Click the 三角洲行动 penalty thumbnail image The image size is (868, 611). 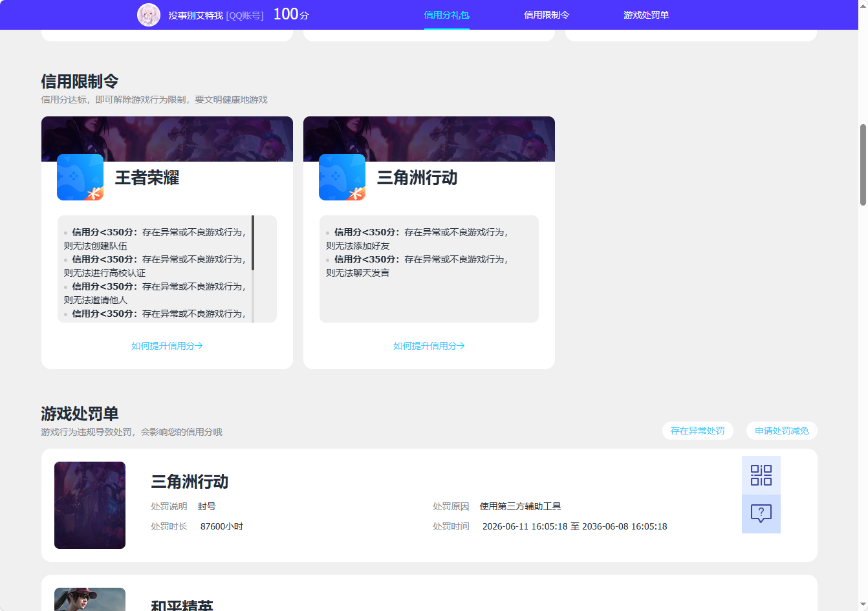click(x=90, y=505)
